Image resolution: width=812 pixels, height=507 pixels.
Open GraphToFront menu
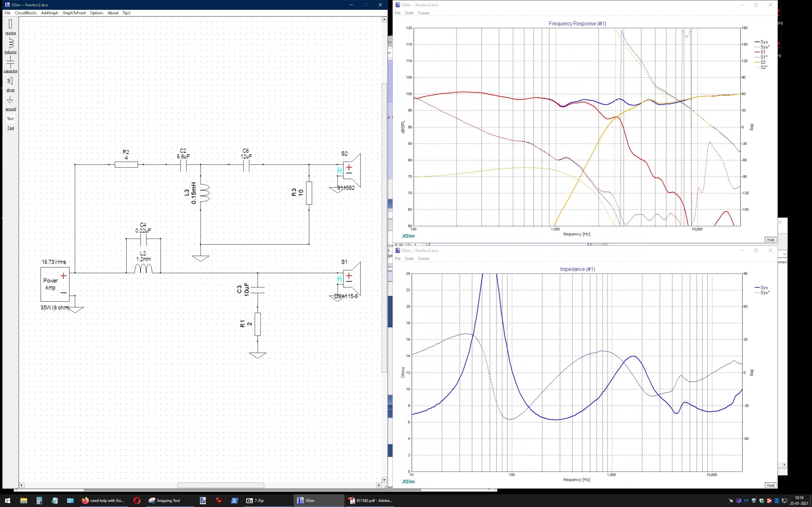(74, 13)
